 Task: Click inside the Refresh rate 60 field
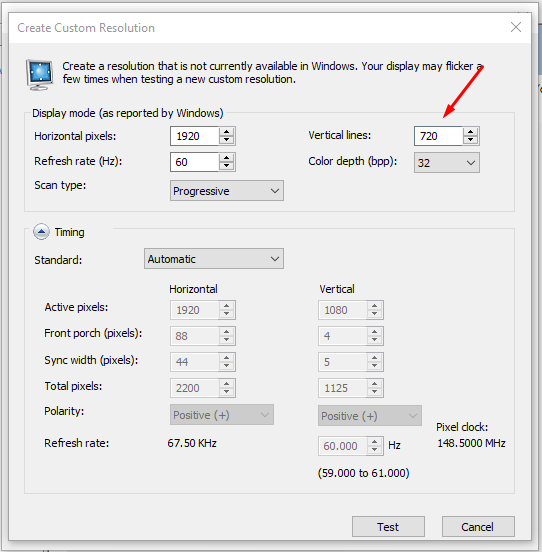tap(195, 162)
